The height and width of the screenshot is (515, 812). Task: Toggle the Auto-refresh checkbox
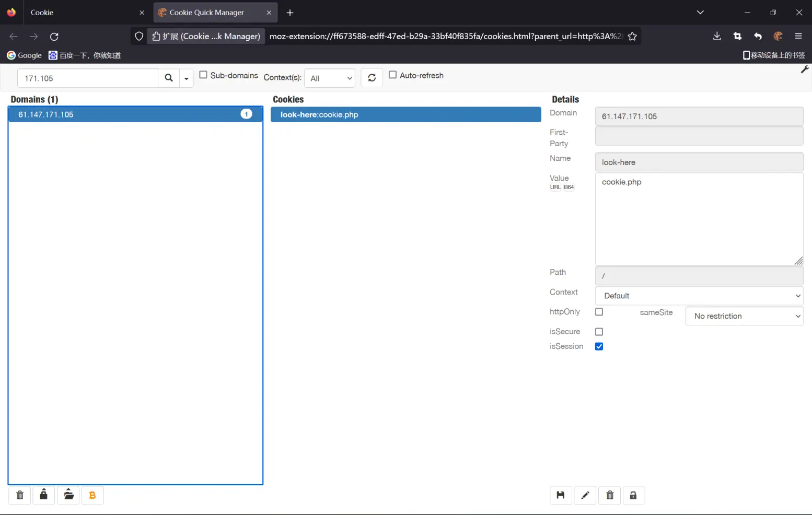tap(392, 75)
